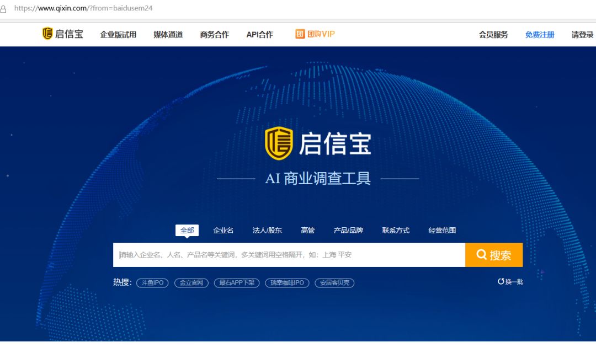596x364 pixels.
Task: Click the refresh icon beside 换一批
Action: point(501,282)
